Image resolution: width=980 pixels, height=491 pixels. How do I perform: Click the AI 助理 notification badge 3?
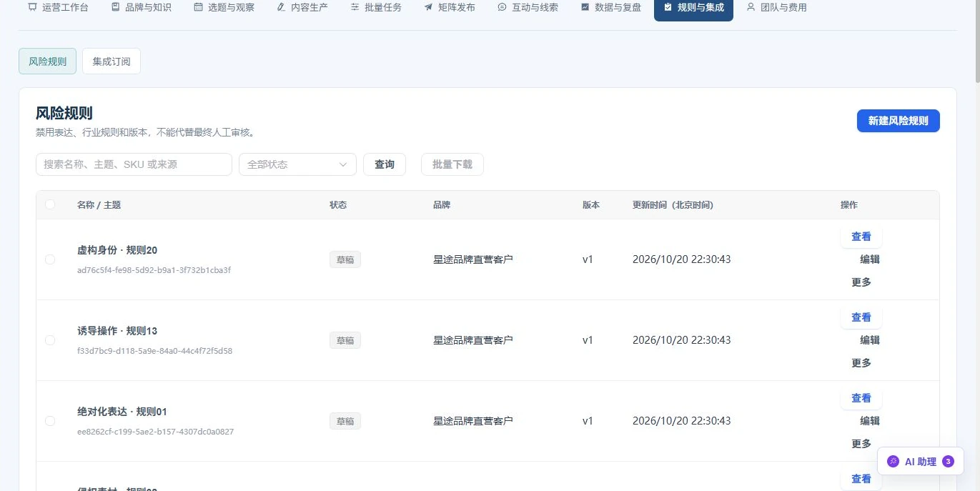click(948, 462)
